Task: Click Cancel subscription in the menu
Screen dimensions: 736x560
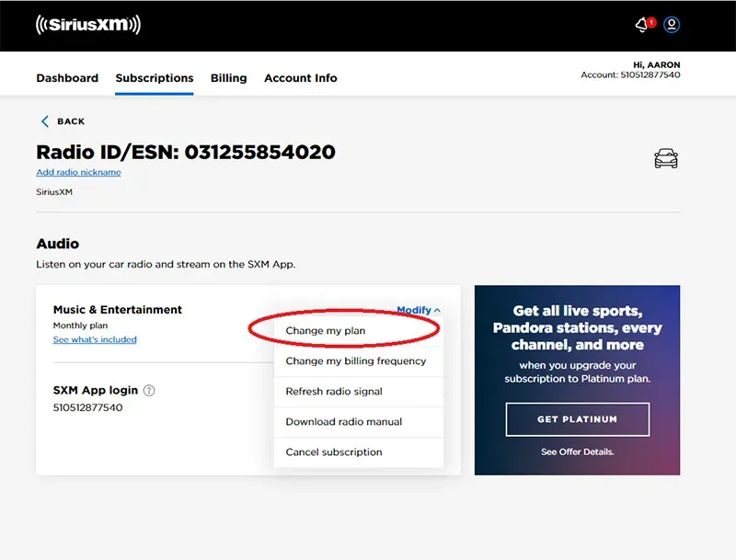Action: (x=334, y=452)
